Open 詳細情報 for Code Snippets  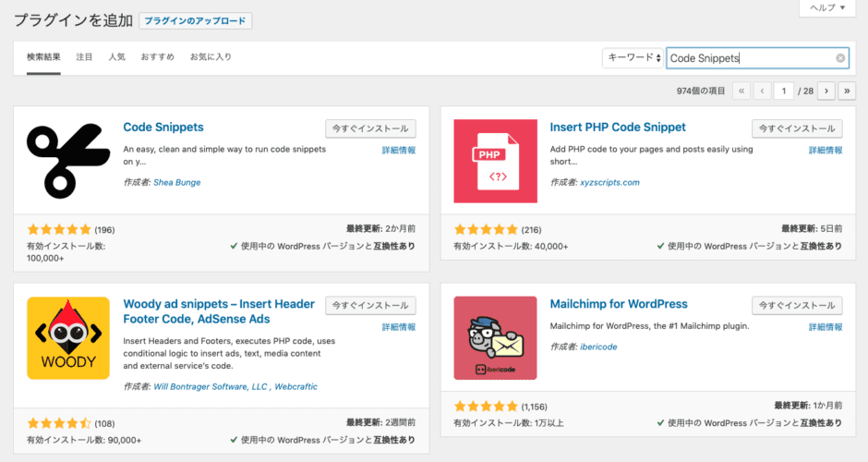coord(399,150)
